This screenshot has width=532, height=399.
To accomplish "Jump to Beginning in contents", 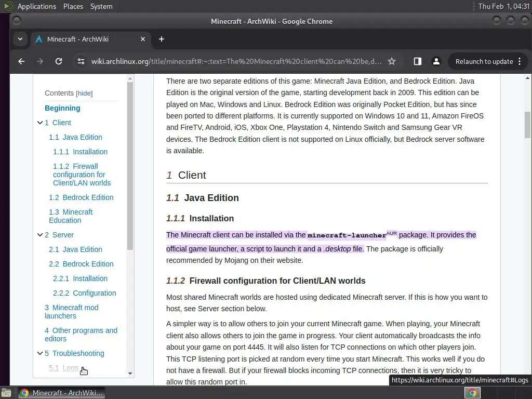I will tap(62, 108).
